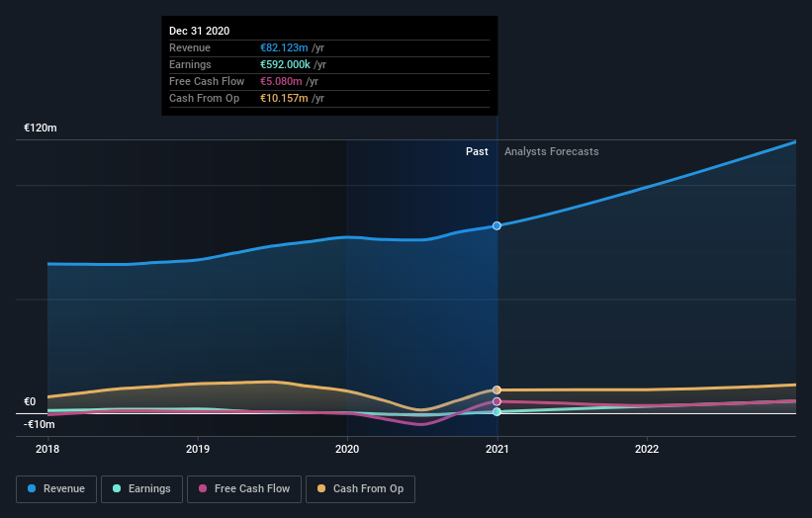Click the Revenue row label in tooltip
Viewport: 812px width, 518px height.
(190, 47)
